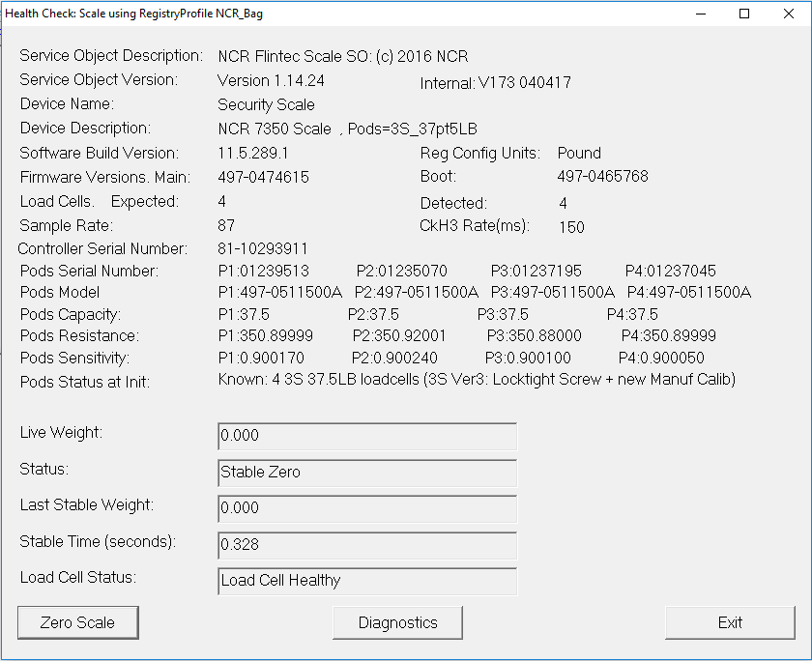Viewport: 812px width, 661px height.
Task: Click the Pound units value
Action: 579,153
